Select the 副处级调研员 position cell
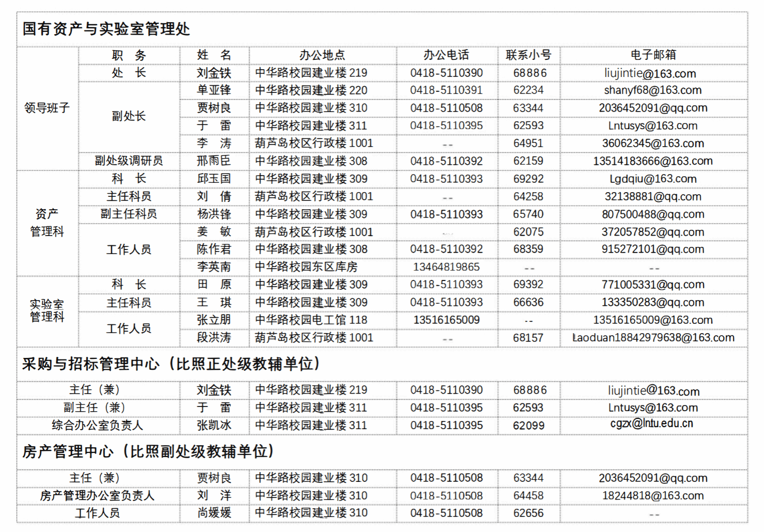The width and height of the screenshot is (764, 532). coord(129,161)
